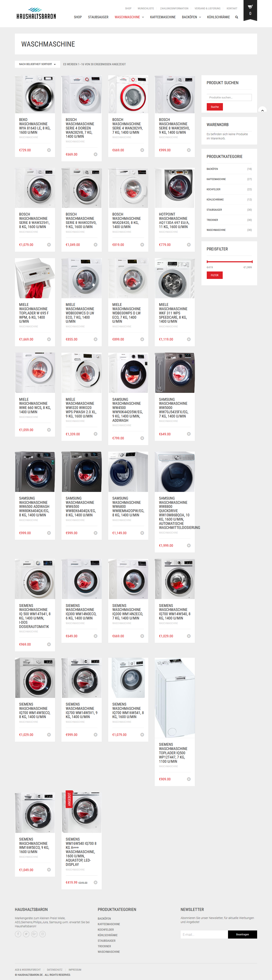The width and height of the screenshot is (272, 980).
Task: Go to Staubsauger in the navigation
Action: coord(98,17)
